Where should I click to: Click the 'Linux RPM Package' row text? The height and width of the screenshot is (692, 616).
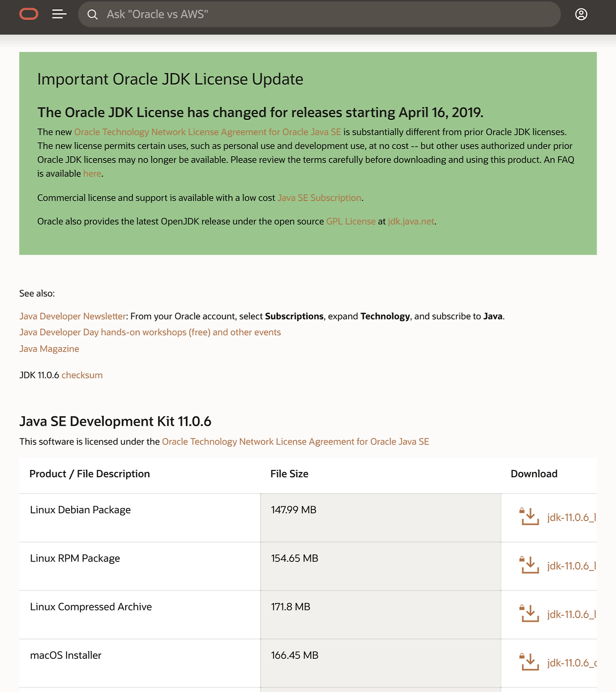75,559
